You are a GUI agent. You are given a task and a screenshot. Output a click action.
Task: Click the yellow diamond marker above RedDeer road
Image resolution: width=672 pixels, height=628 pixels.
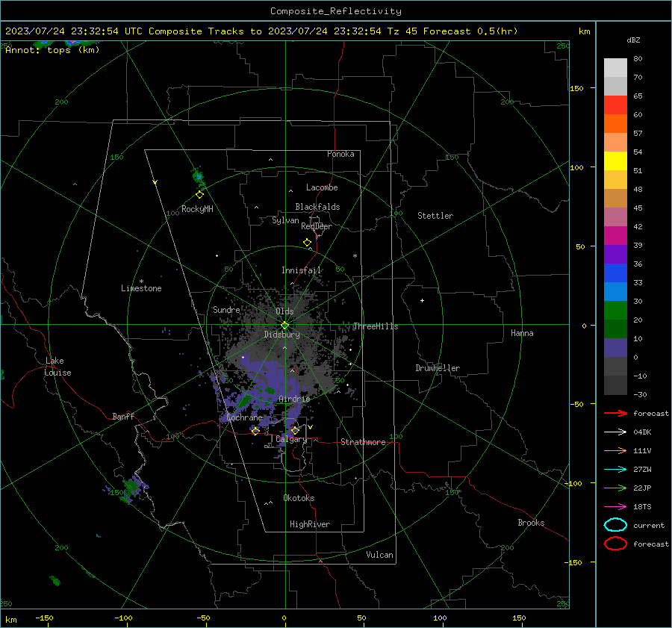pyautogui.click(x=307, y=242)
